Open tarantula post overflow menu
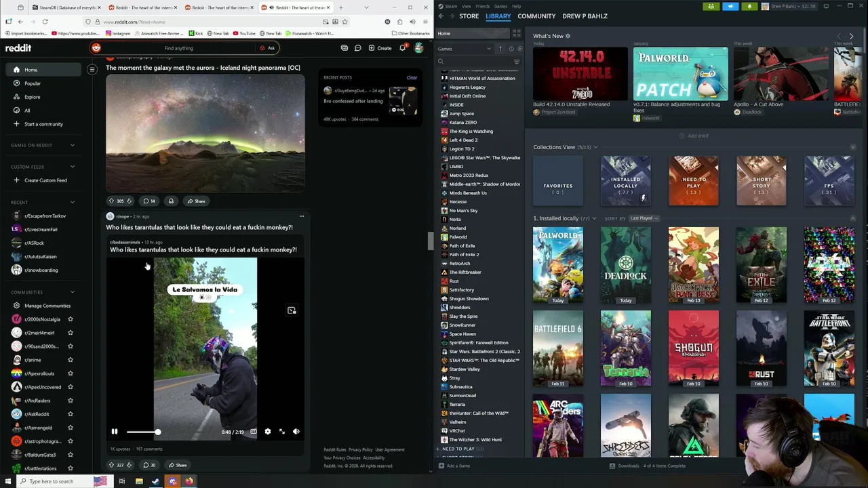The image size is (868, 488). pos(302,216)
